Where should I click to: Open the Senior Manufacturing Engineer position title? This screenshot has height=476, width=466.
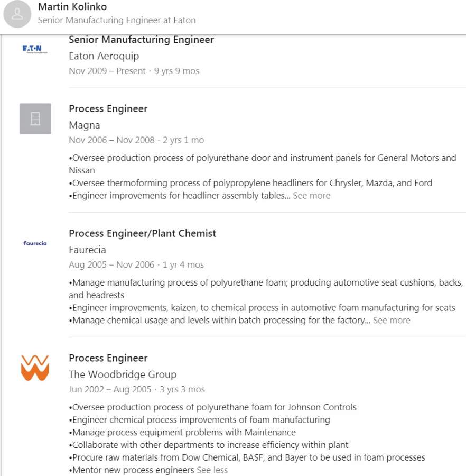[141, 40]
